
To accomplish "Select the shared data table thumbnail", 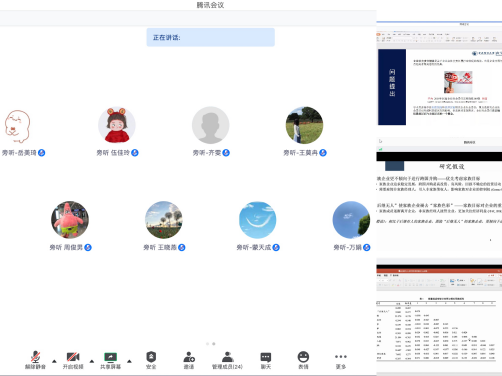I will click(439, 317).
